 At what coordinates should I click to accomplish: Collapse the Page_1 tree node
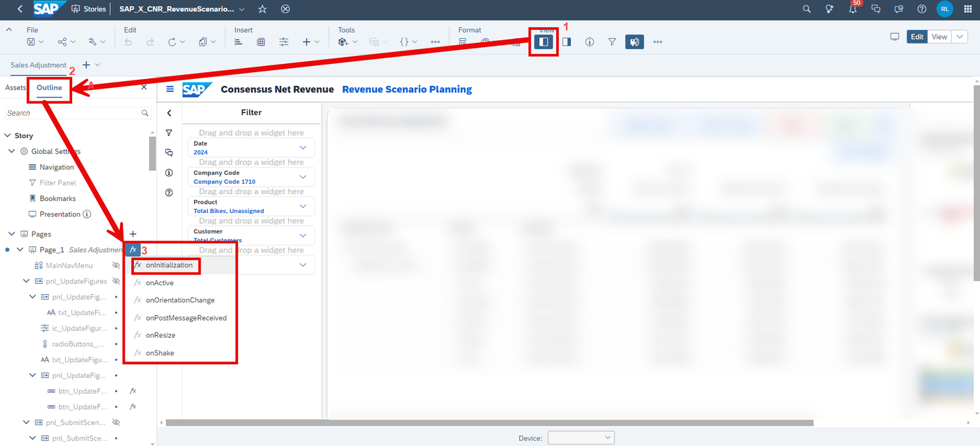click(x=20, y=250)
